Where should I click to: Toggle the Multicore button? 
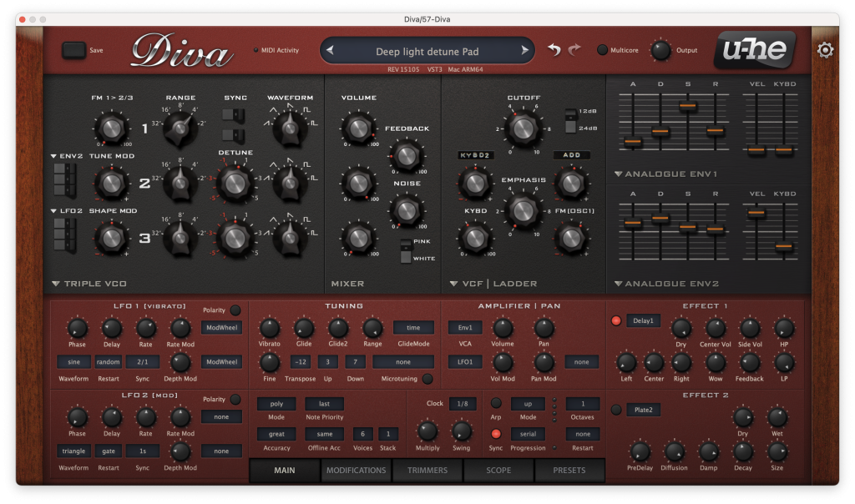[602, 50]
